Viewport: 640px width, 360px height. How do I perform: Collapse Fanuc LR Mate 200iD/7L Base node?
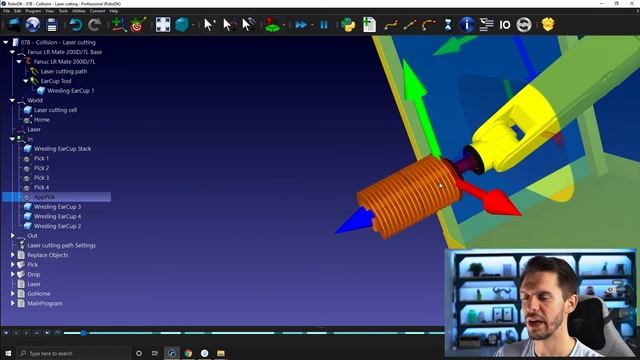[x=12, y=52]
